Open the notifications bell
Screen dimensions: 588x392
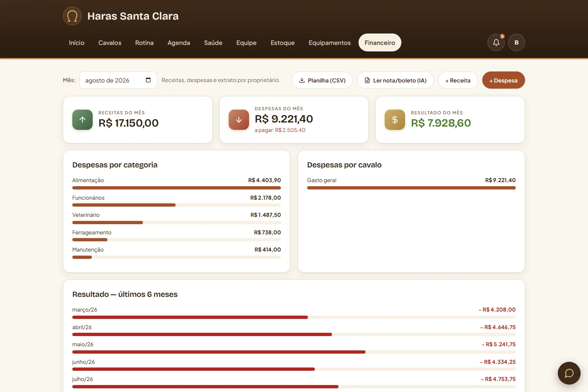tap(496, 42)
